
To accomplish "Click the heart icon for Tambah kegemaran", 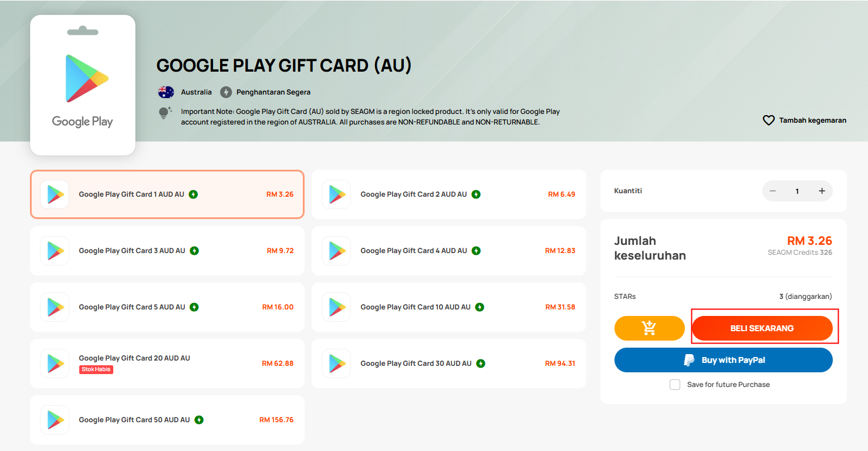I will (769, 120).
